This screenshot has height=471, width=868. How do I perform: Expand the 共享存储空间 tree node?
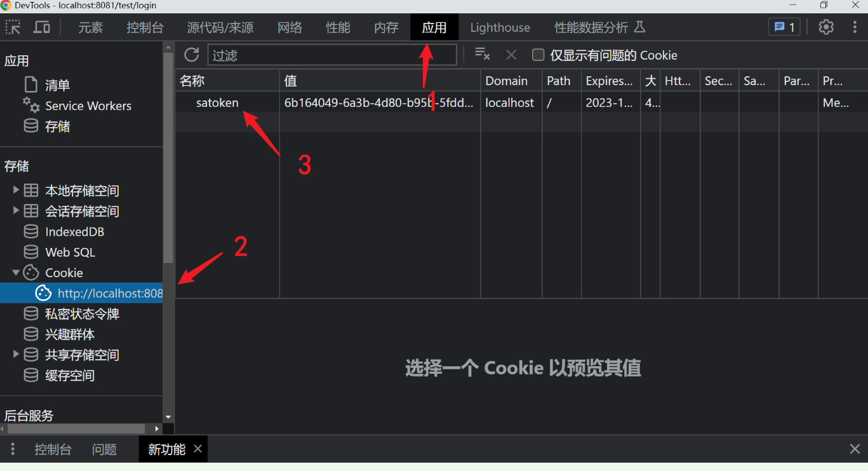pos(16,354)
